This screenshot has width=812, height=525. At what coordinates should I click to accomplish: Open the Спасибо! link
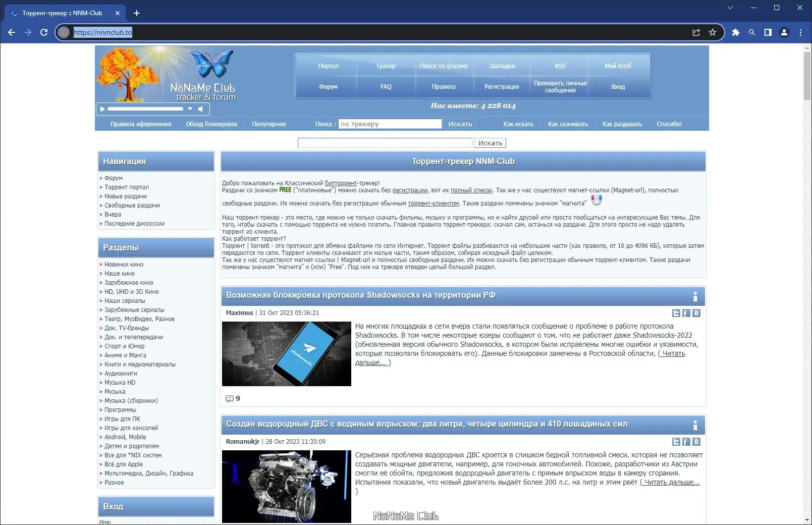tap(669, 124)
